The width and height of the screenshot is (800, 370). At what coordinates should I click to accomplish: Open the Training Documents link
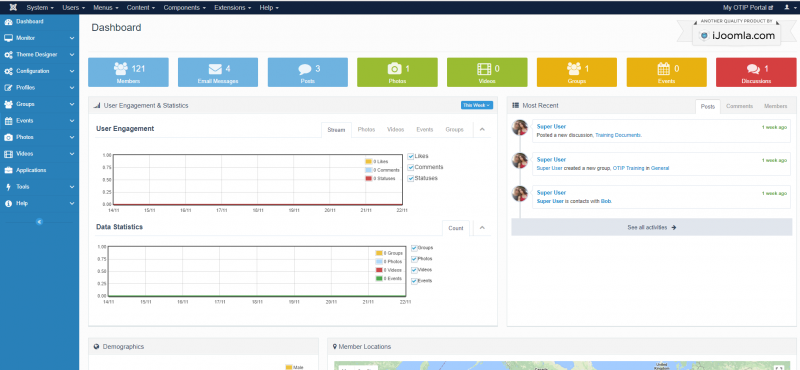pos(618,135)
